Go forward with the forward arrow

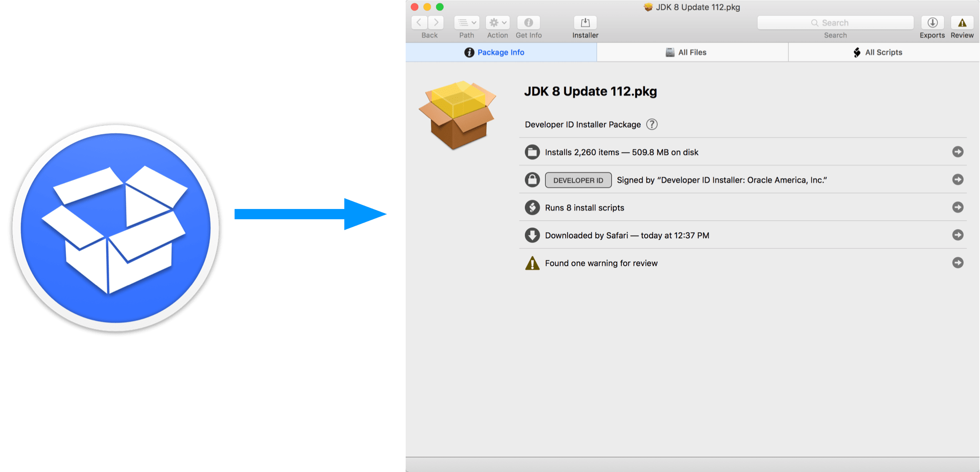point(436,23)
